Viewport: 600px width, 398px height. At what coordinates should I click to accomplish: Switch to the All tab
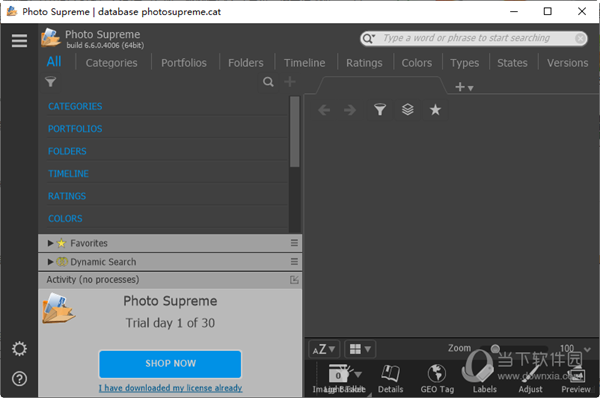(x=54, y=62)
